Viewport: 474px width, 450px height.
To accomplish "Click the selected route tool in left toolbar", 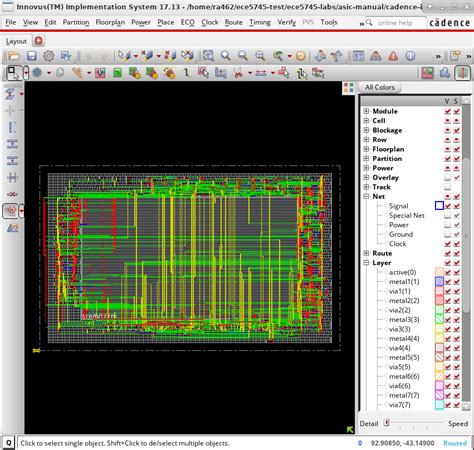I will 11,211.
